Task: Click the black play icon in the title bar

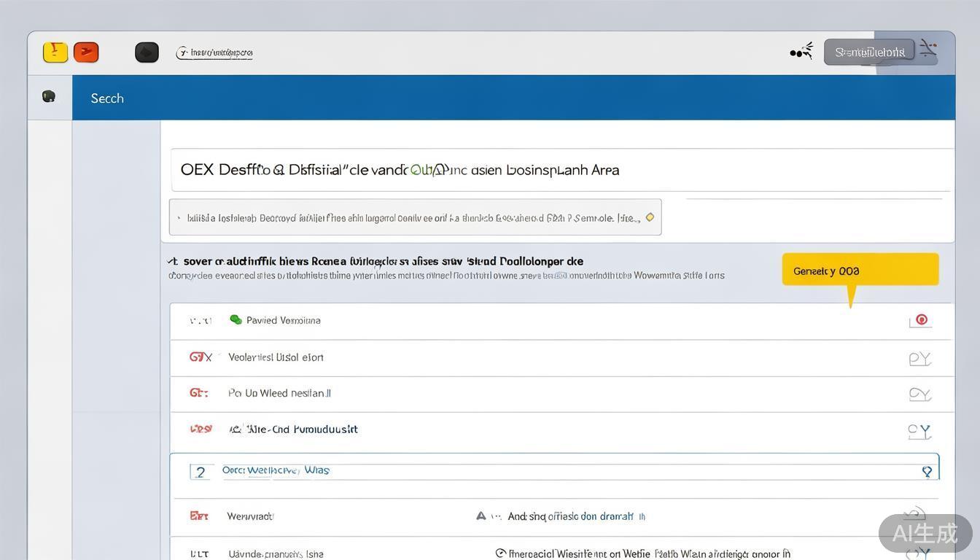Action: pos(147,52)
